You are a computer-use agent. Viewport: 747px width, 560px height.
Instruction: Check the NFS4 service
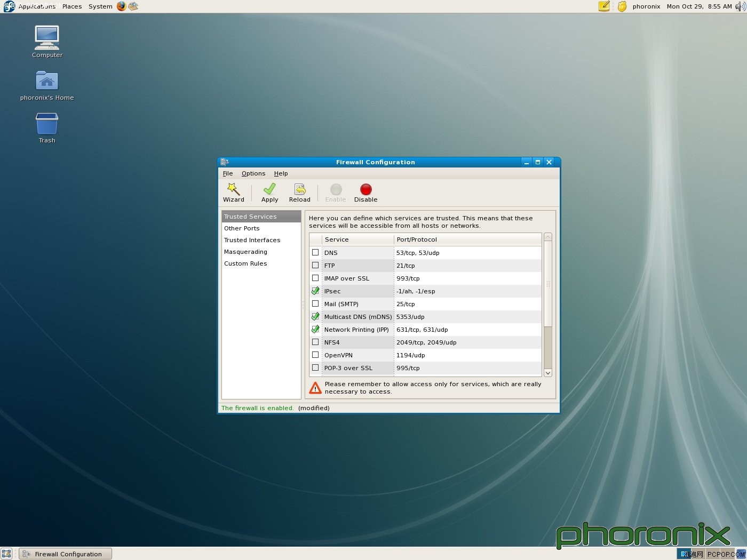click(315, 342)
